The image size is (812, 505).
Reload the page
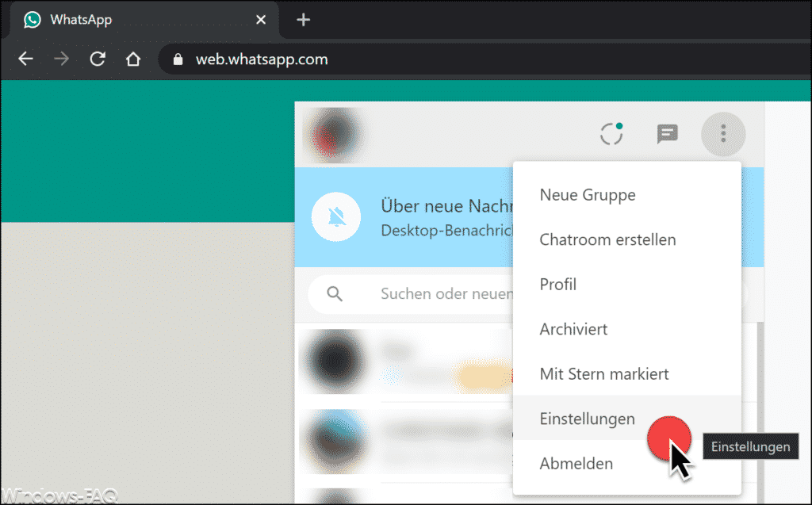click(98, 59)
